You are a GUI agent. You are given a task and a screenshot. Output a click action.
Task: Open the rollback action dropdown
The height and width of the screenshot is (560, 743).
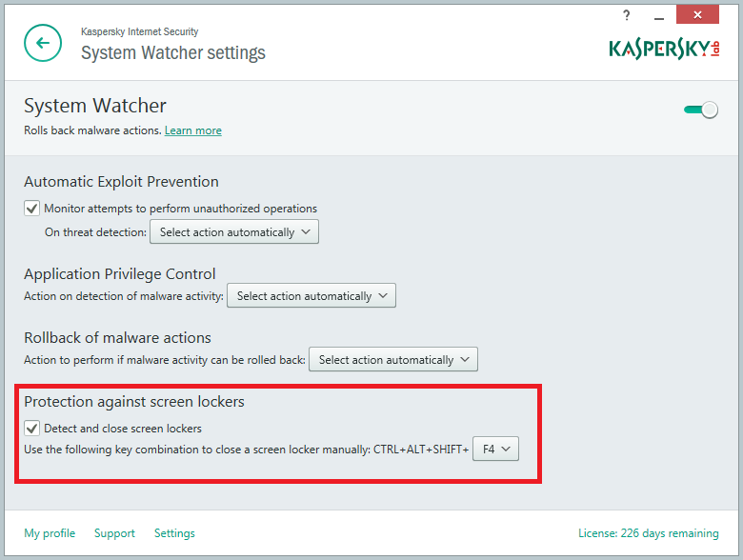(393, 360)
